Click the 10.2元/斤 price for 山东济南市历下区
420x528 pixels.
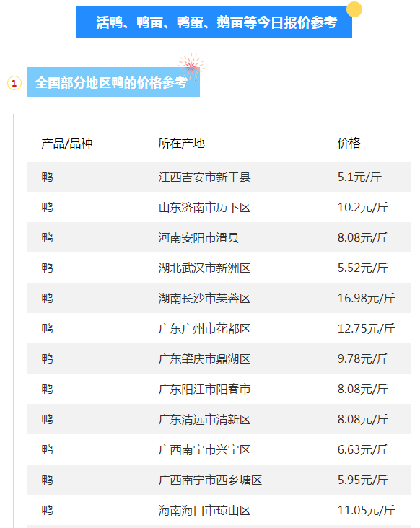point(363,208)
